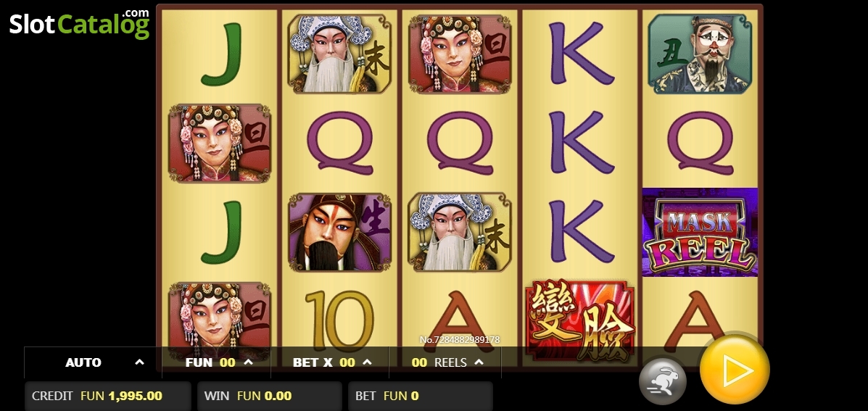This screenshot has height=411, width=868.
Task: Open the REELS selection menu
Action: (446, 362)
